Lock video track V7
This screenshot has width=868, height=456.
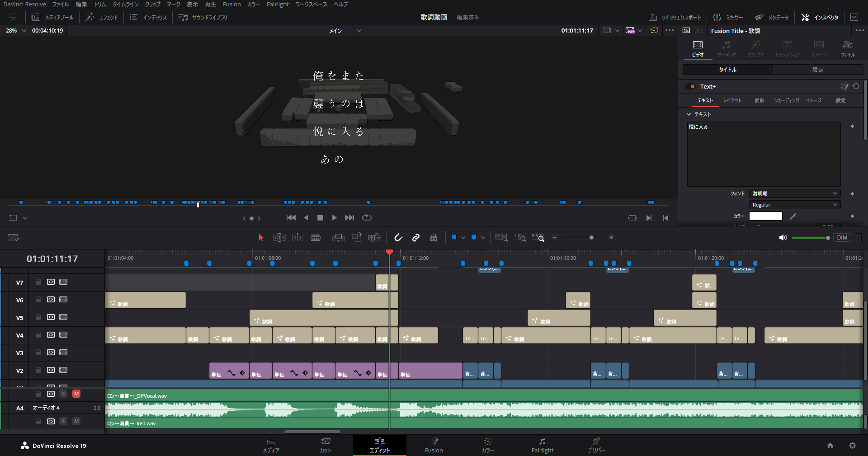point(38,282)
